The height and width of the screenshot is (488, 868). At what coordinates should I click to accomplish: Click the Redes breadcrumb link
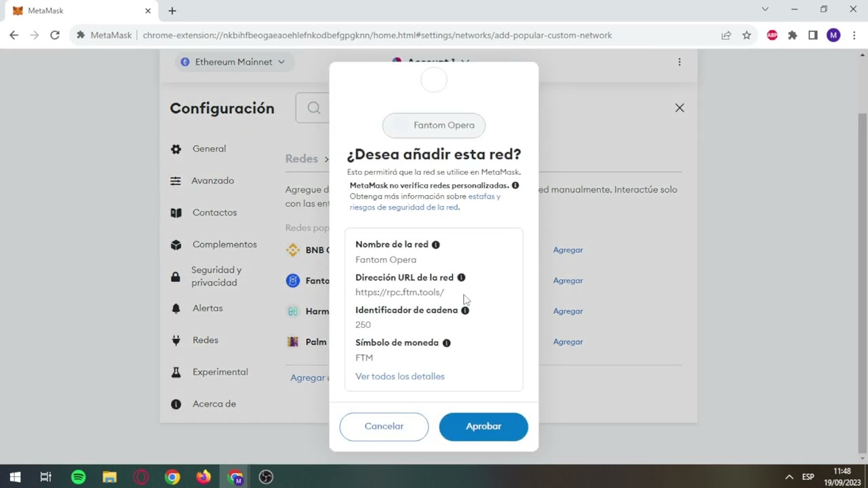tap(302, 159)
